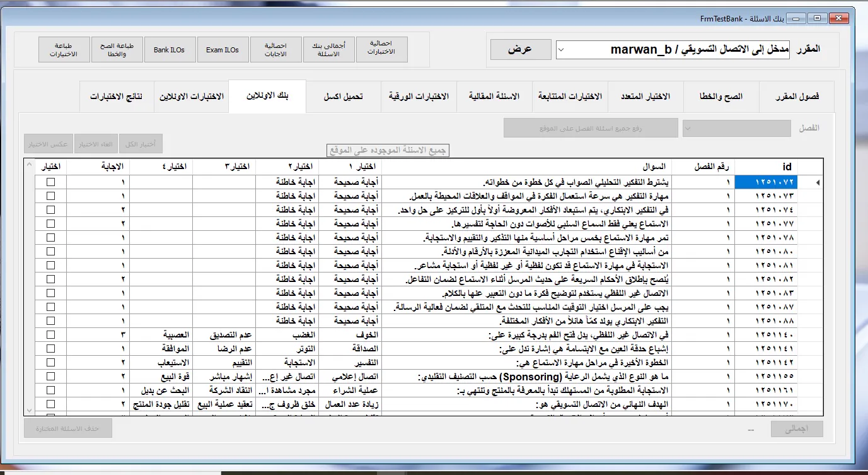The width and height of the screenshot is (868, 475).
Task: Click the عرض (display) button
Action: coord(520,49)
